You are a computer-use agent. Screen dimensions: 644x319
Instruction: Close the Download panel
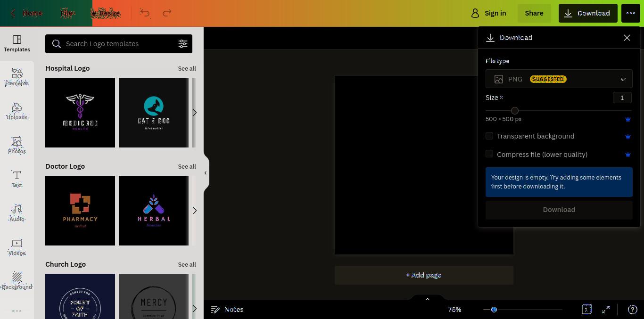pos(627,38)
